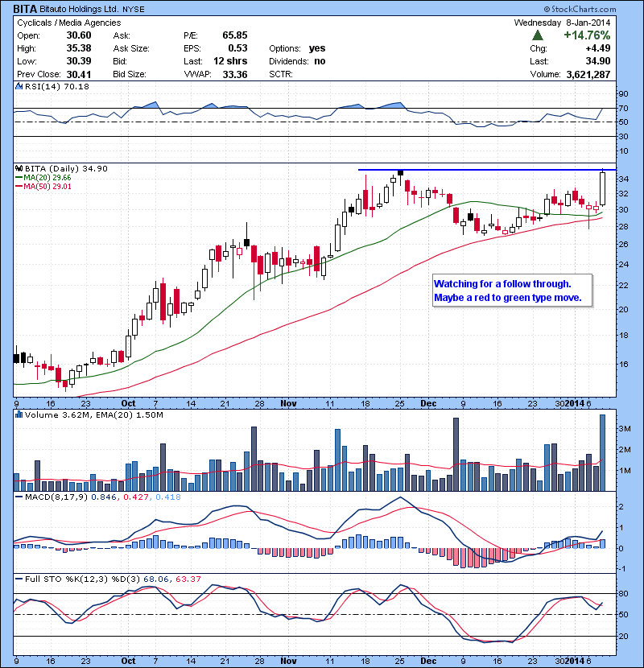Click the stochastic %K value 68.06
The image size is (644, 668).
click(x=156, y=579)
